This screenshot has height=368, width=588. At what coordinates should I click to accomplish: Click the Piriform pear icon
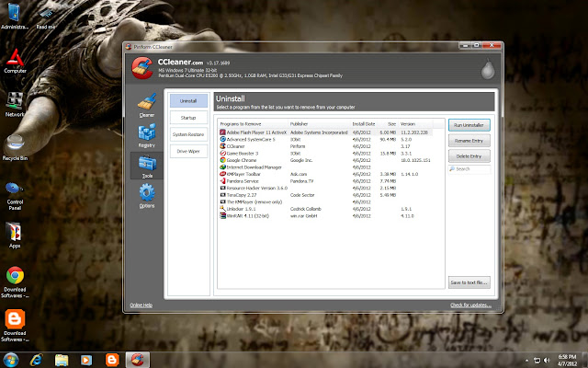click(488, 69)
